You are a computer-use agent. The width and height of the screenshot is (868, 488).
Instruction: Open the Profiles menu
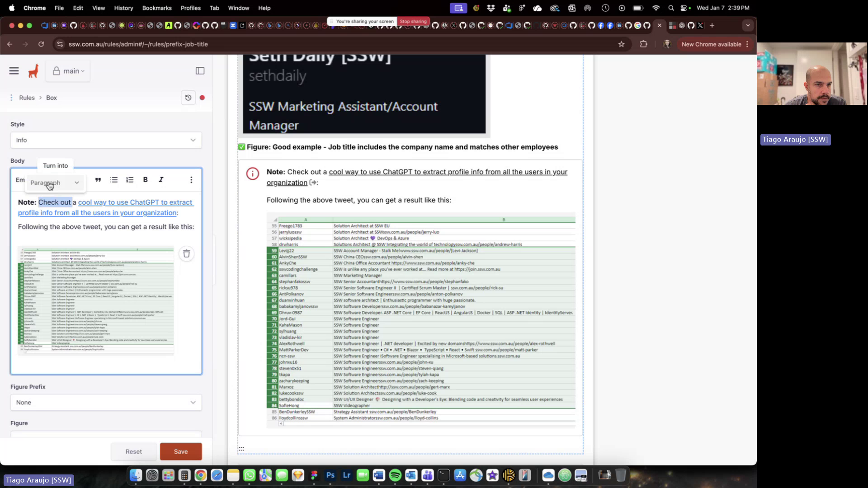[191, 8]
